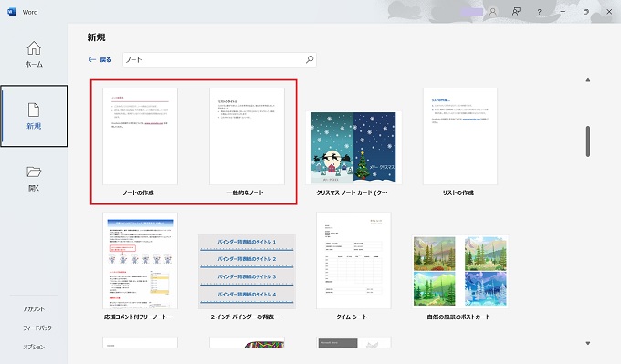Minimize the Word window

(x=563, y=12)
